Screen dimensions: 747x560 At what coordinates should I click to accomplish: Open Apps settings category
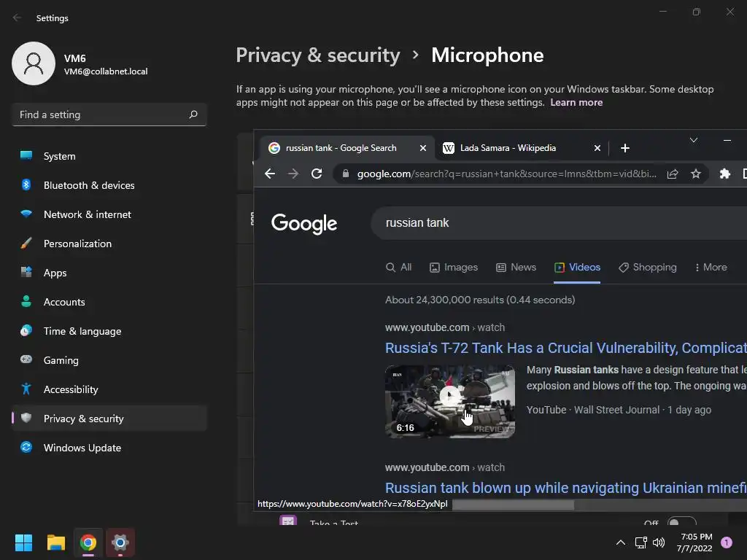point(109,273)
